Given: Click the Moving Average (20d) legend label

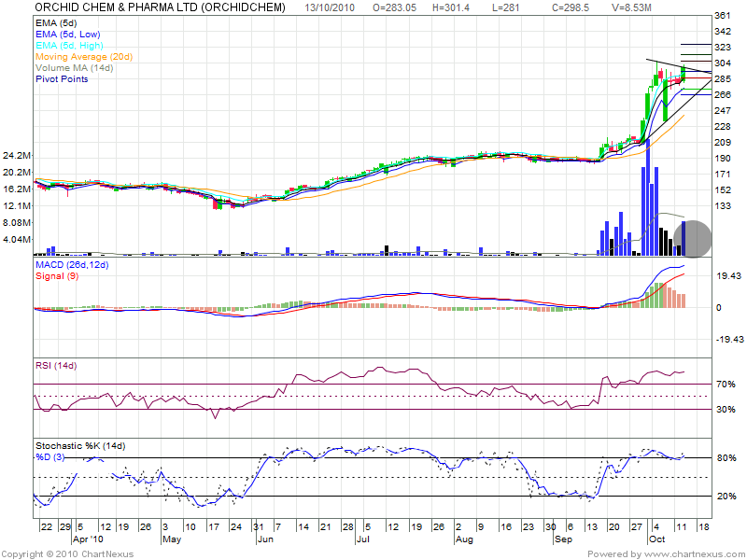Looking at the screenshot, I should click(x=84, y=57).
